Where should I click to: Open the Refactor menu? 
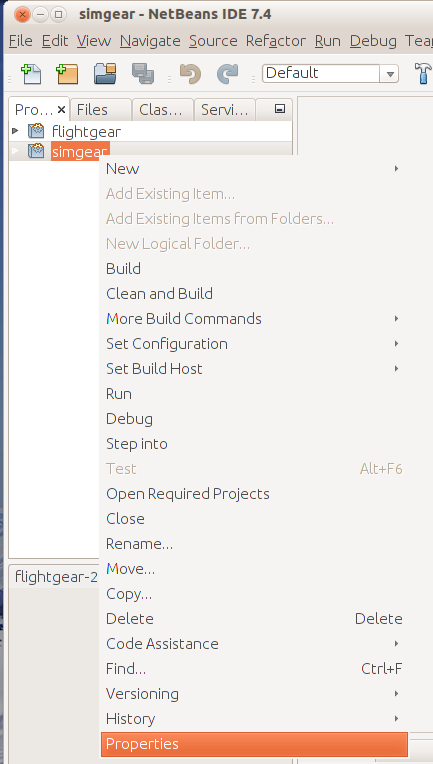click(x=276, y=41)
